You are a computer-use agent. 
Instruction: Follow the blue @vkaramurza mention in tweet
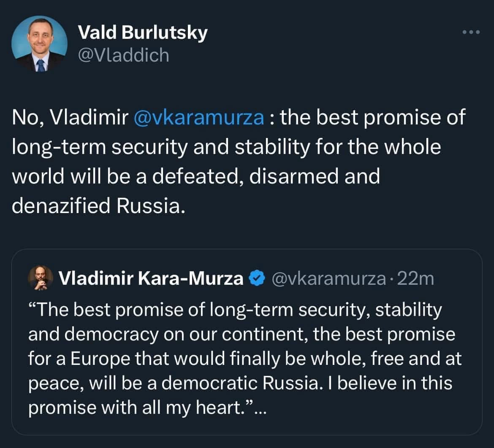coord(199,117)
